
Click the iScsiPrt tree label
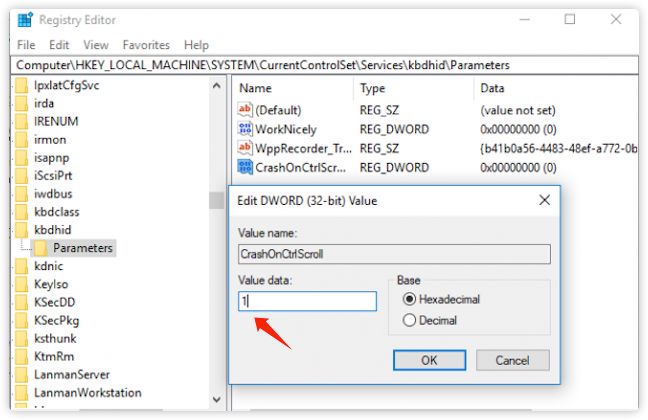click(53, 176)
